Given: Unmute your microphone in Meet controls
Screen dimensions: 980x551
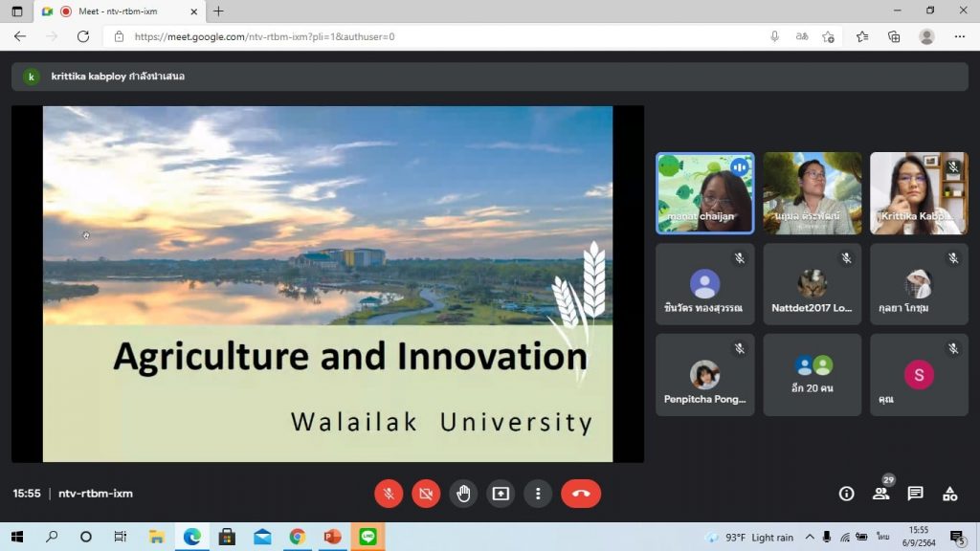Looking at the screenshot, I should (x=389, y=494).
